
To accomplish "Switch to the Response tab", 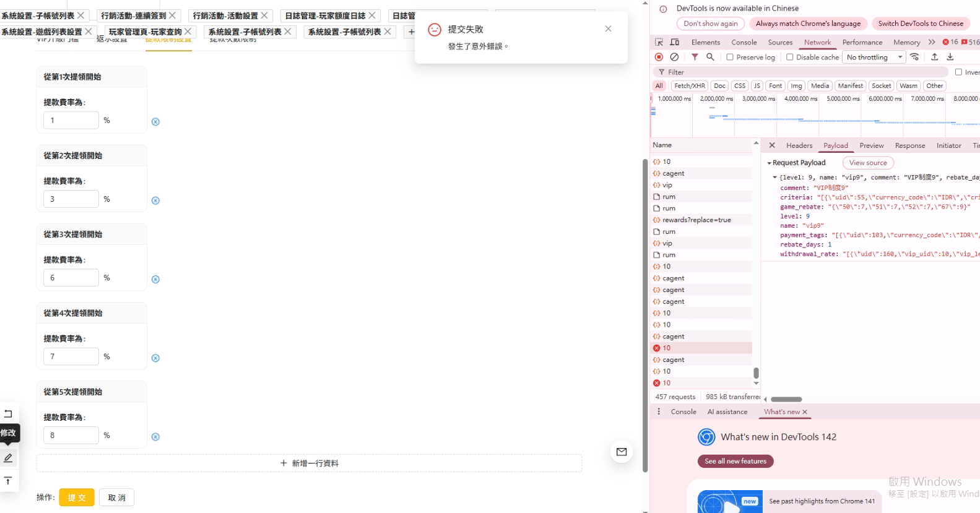I will click(909, 145).
